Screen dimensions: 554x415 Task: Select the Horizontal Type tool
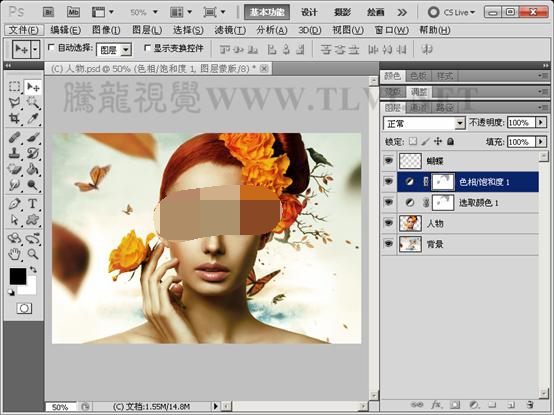pos(33,203)
